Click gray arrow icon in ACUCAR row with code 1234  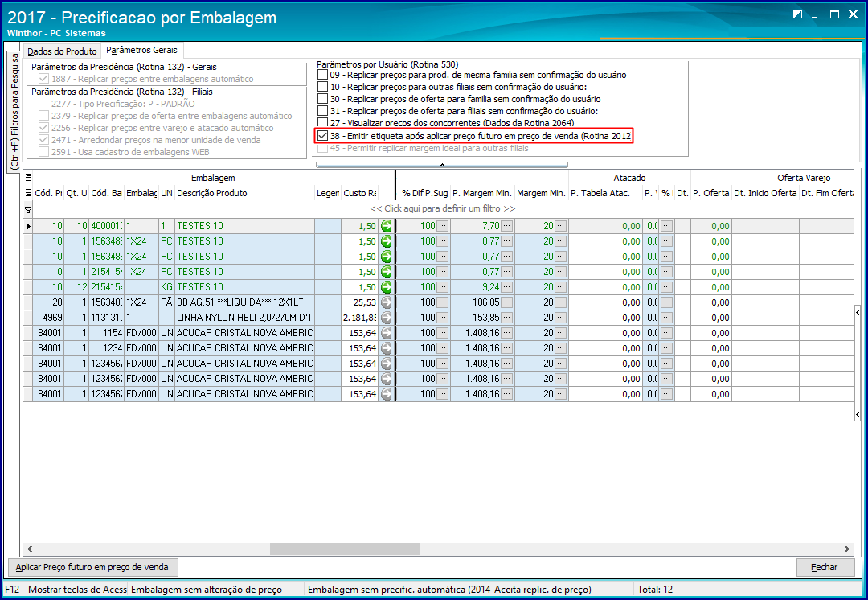pos(387,348)
